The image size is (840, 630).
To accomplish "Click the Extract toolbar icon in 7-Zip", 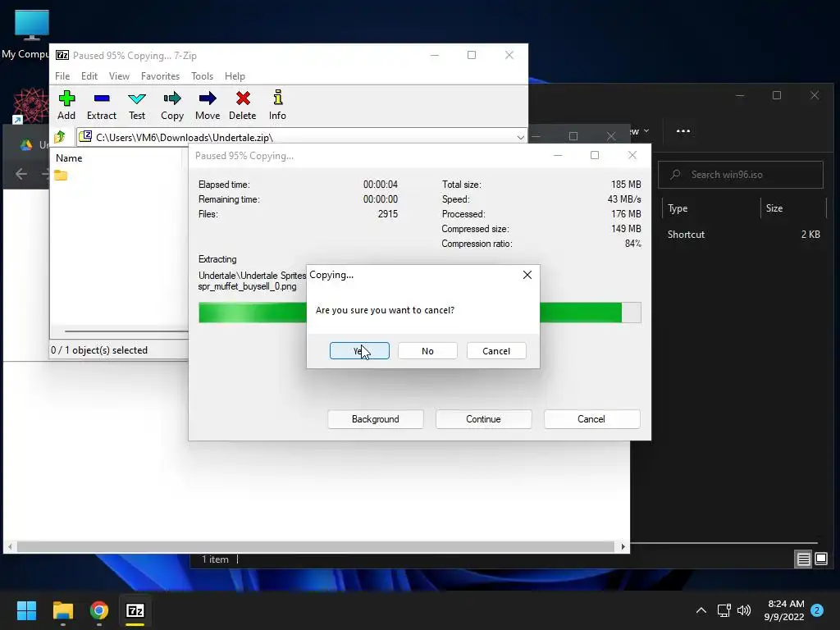I will [x=101, y=105].
